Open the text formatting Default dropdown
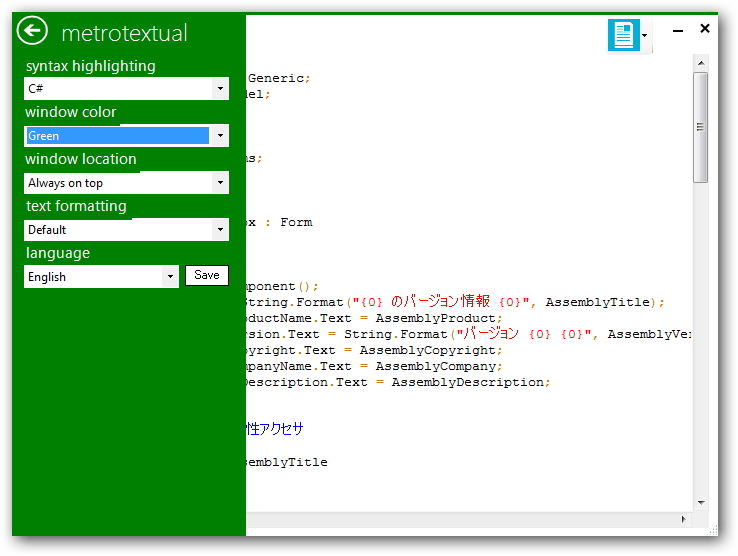Screen dimensions: 738x556 tap(126, 230)
